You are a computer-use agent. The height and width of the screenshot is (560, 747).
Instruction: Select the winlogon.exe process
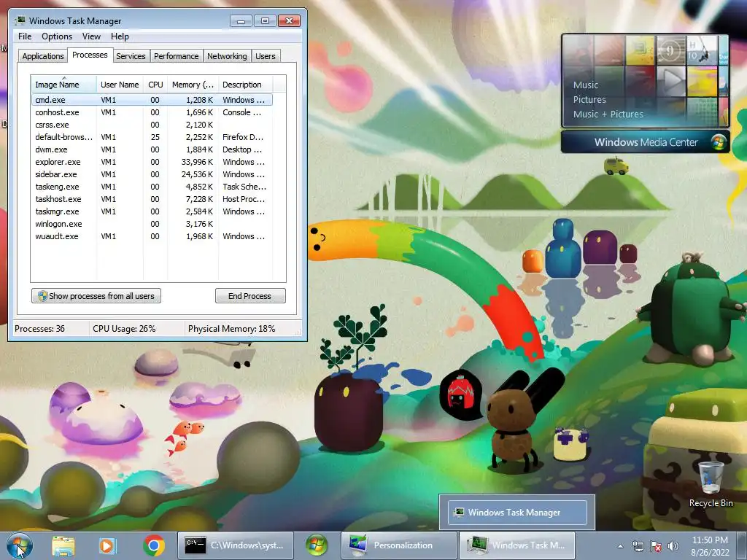click(x=152, y=224)
